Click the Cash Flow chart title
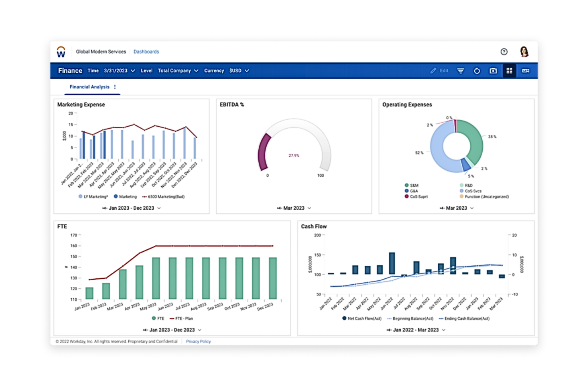The height and width of the screenshot is (392, 588). pyautogui.click(x=314, y=226)
